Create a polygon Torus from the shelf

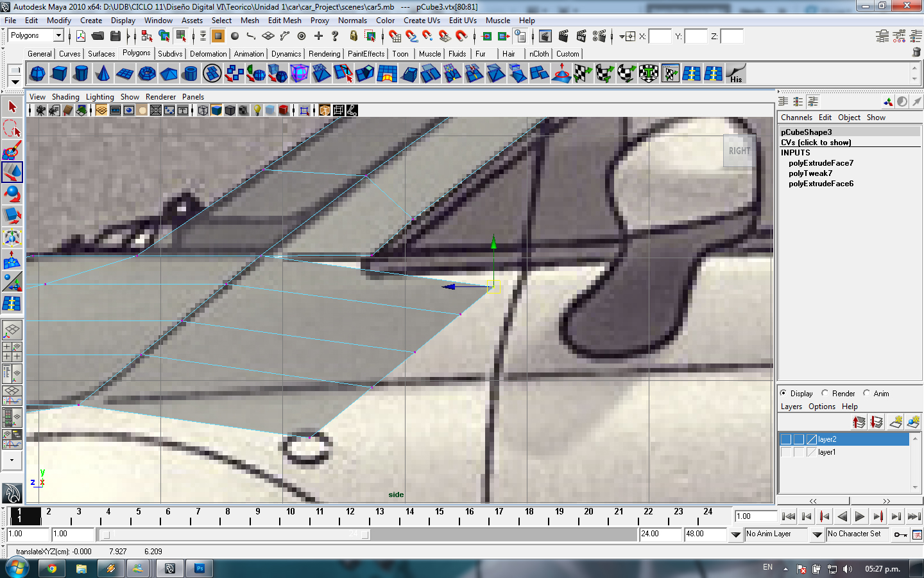tap(147, 74)
